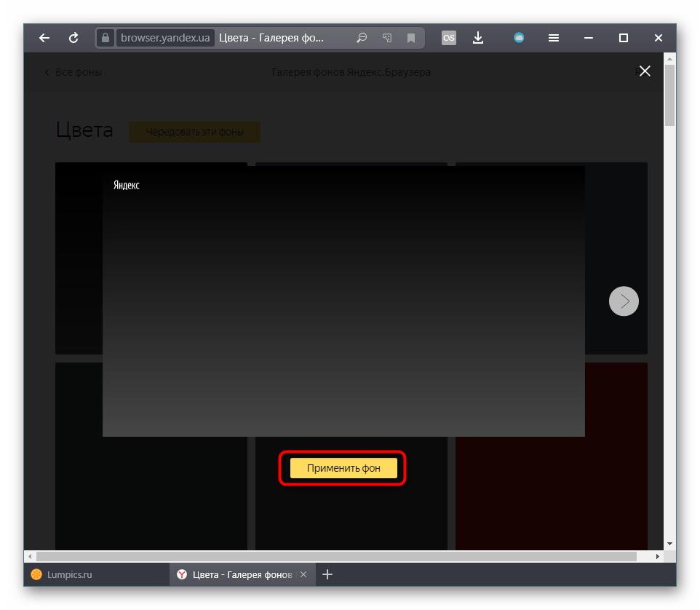
Task: Open the downloads arrow icon
Action: 478,38
